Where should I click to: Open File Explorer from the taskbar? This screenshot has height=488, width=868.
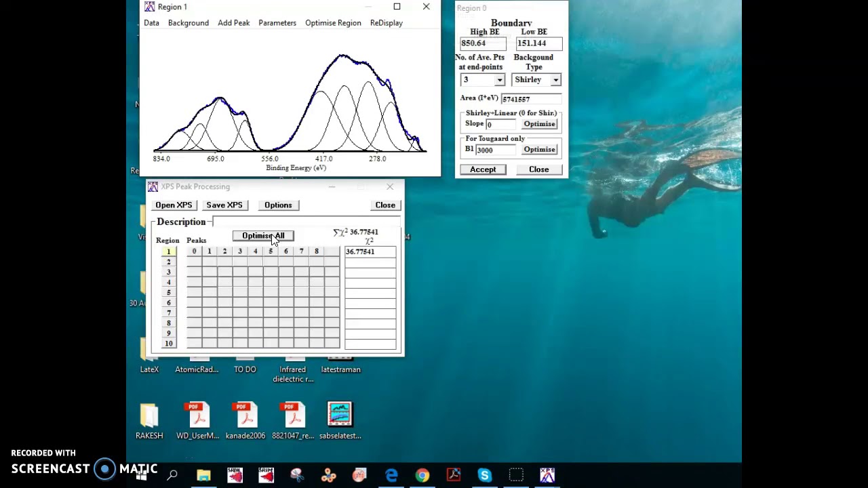point(203,475)
